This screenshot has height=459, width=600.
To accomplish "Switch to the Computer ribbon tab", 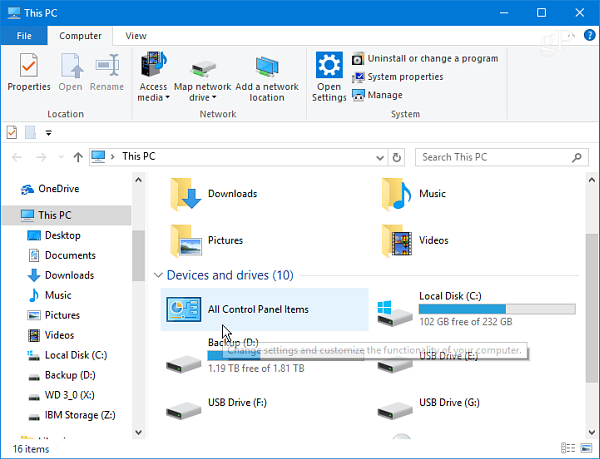I will click(x=80, y=36).
